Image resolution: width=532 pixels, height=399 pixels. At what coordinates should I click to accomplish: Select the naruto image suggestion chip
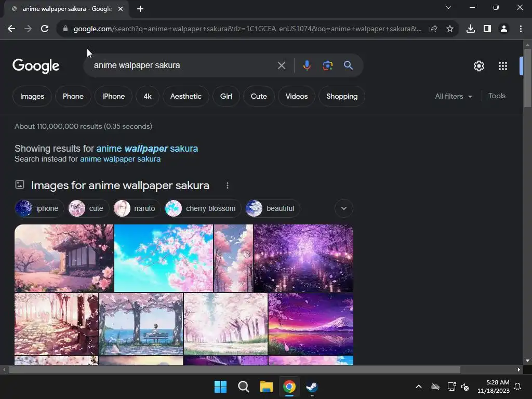[x=137, y=208]
